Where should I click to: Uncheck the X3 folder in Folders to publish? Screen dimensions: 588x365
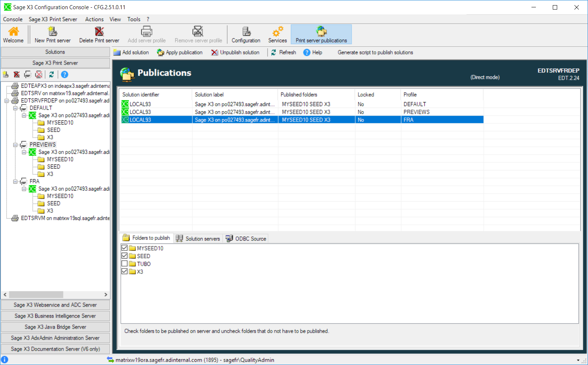tap(124, 271)
